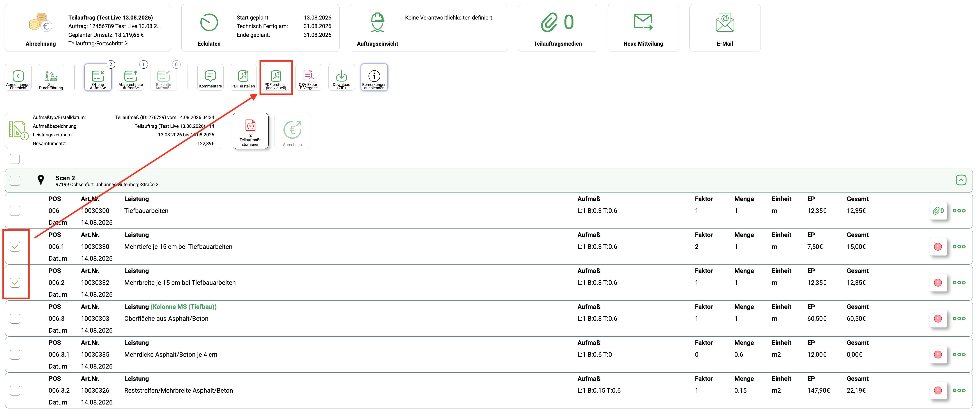Click warning icon on row 006.1
The height and width of the screenshot is (417, 980).
[x=938, y=247]
